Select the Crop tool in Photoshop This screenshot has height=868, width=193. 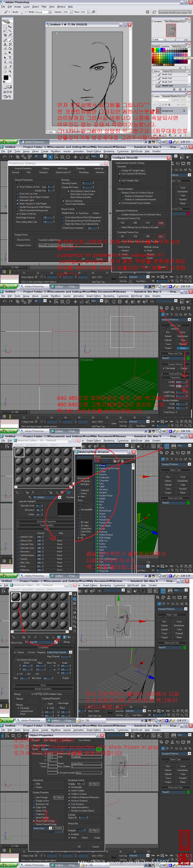[5, 35]
